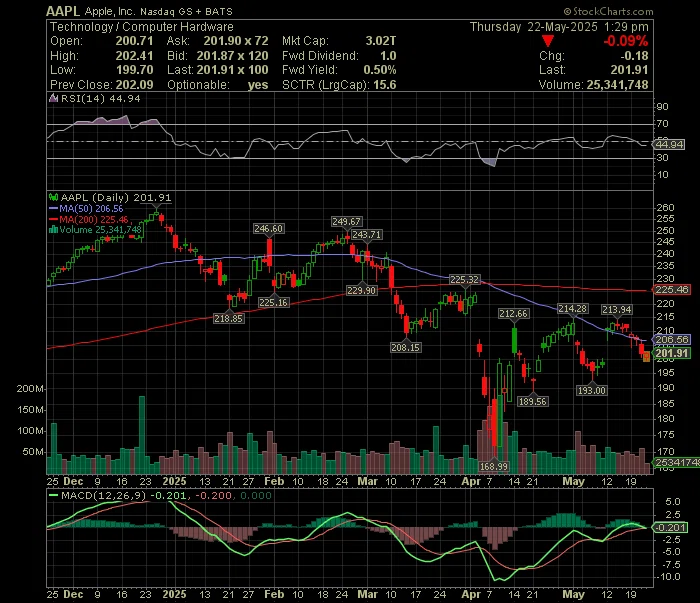Click the Bid quote 201.87 x 120
Viewport: 700px width, 603px height.
(x=232, y=56)
